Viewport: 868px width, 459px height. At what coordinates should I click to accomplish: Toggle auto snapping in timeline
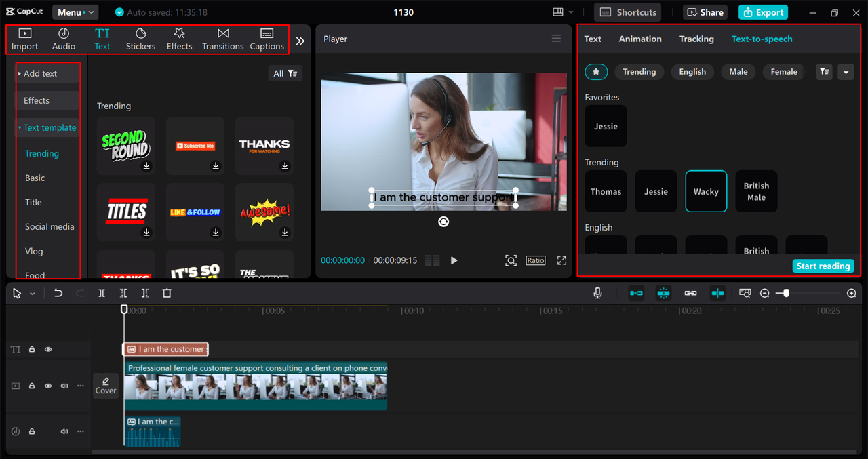point(663,293)
